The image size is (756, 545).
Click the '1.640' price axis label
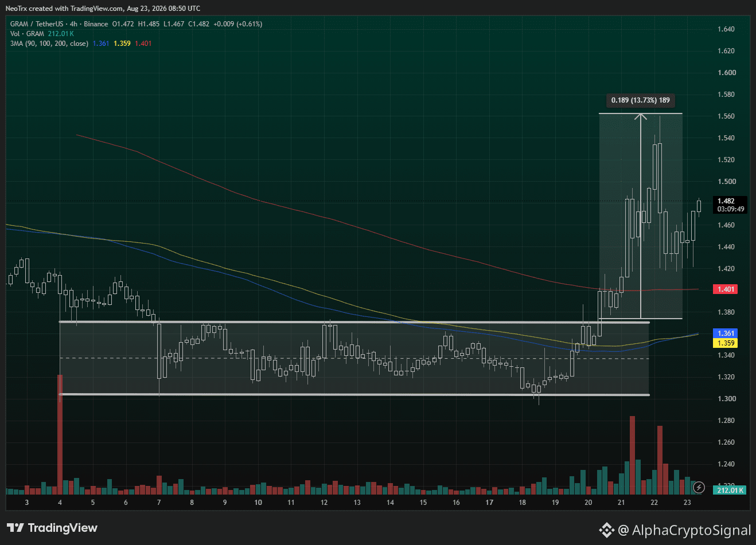[x=726, y=29]
